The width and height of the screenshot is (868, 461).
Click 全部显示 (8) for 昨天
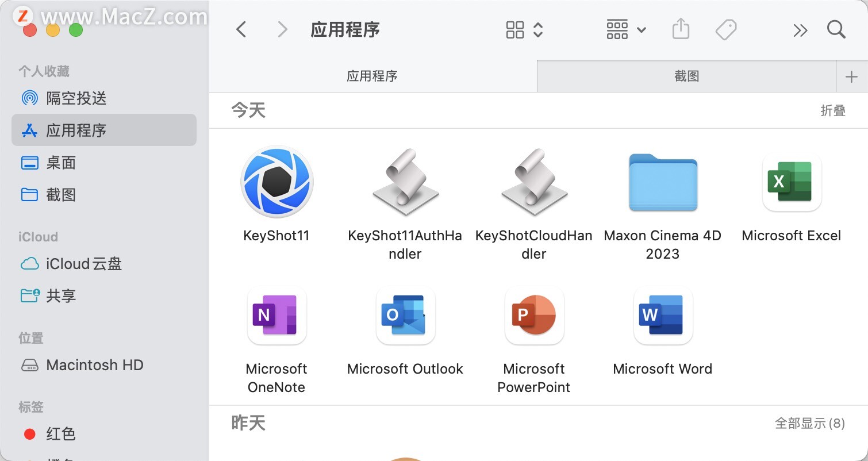(x=810, y=423)
